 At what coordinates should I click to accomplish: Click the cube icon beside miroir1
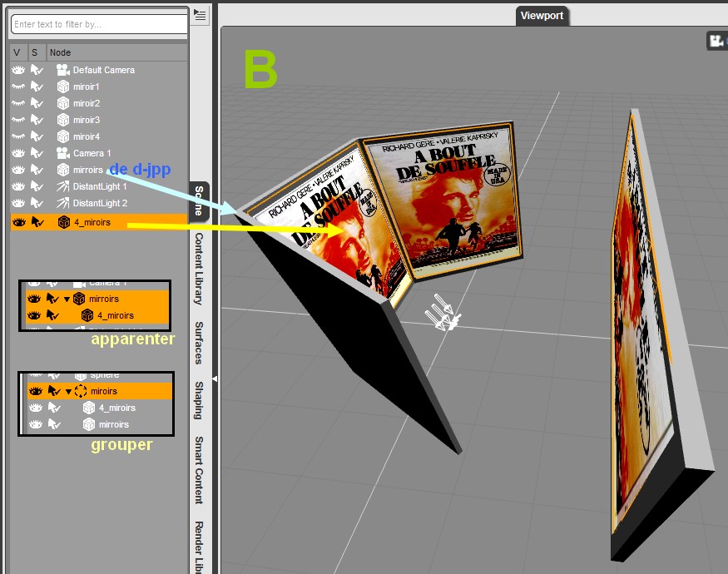tap(62, 87)
